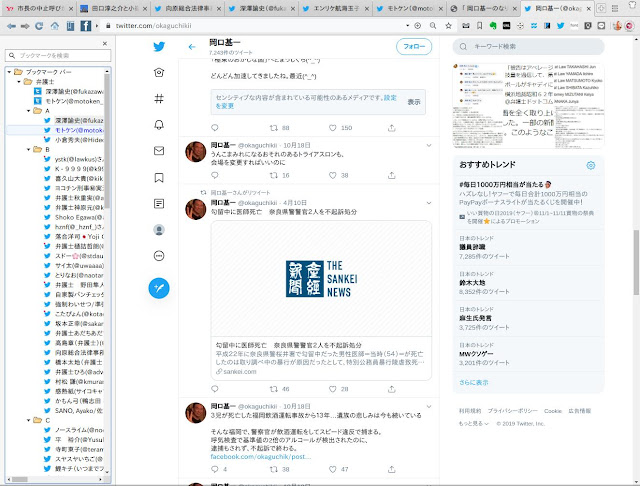This screenshot has height=486, width=640.
Task: Collapse bookmark folder A
Action: 29,111
